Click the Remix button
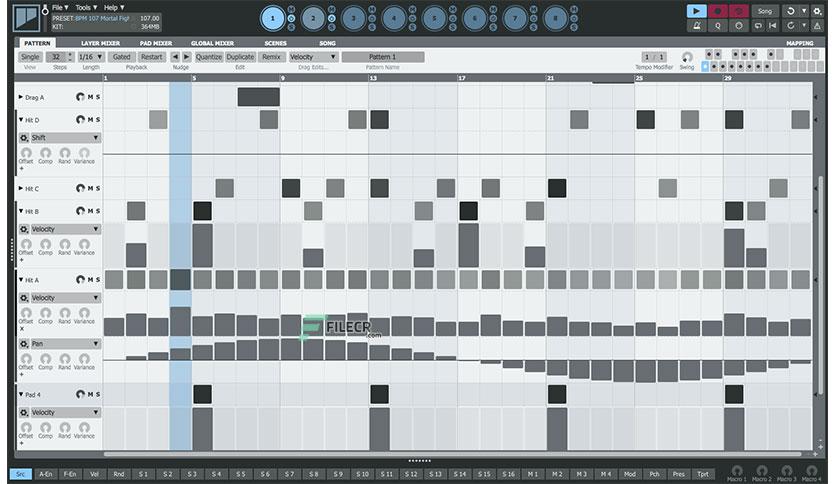 pos(271,57)
